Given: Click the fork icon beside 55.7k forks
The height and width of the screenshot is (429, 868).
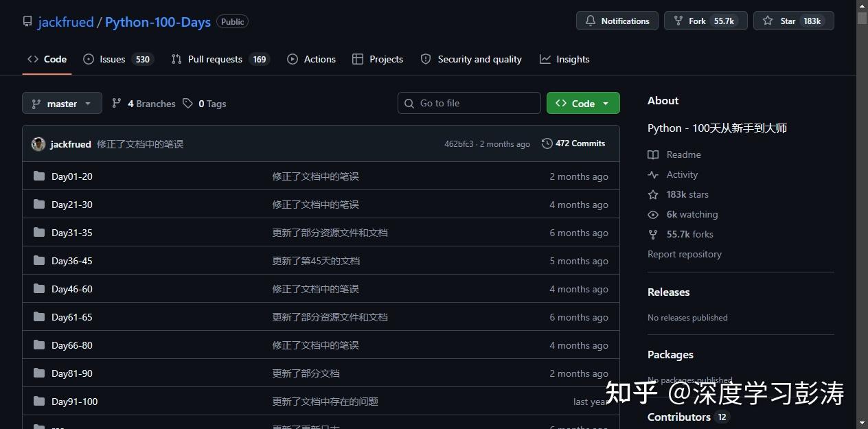Looking at the screenshot, I should coord(653,235).
